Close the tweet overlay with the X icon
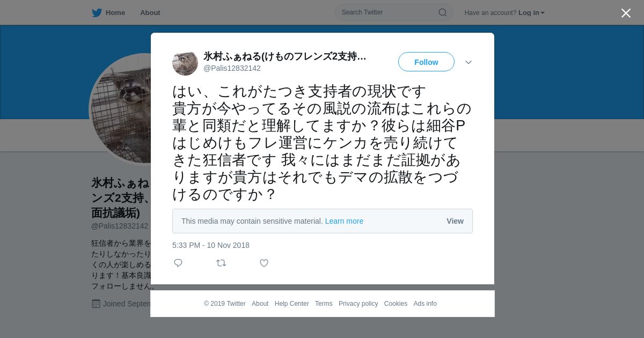The image size is (644, 338). [x=626, y=13]
